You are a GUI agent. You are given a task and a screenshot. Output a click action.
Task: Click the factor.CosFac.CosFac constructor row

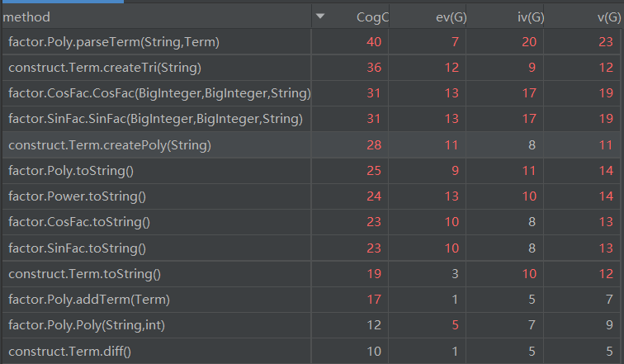(159, 93)
